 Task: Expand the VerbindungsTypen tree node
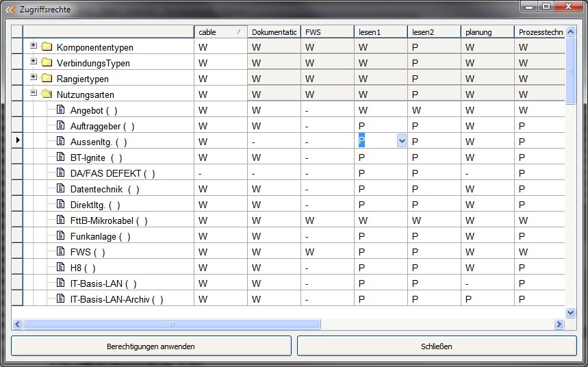pos(34,61)
